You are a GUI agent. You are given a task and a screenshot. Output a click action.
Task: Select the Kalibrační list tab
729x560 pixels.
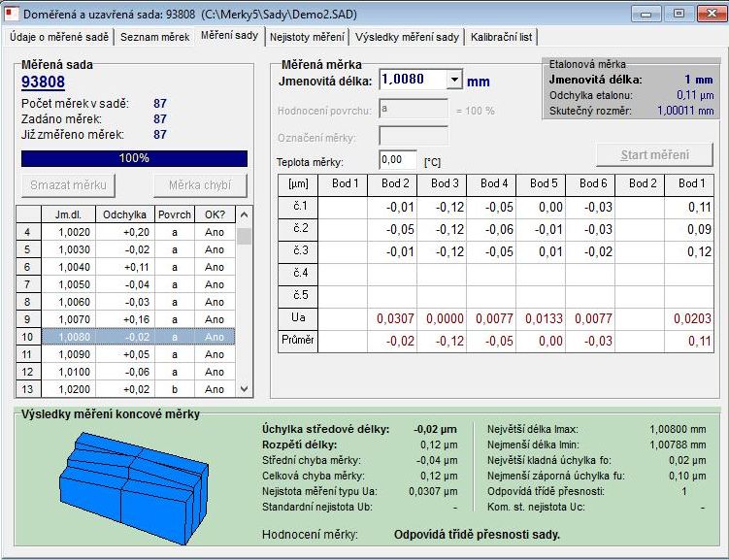point(501,37)
